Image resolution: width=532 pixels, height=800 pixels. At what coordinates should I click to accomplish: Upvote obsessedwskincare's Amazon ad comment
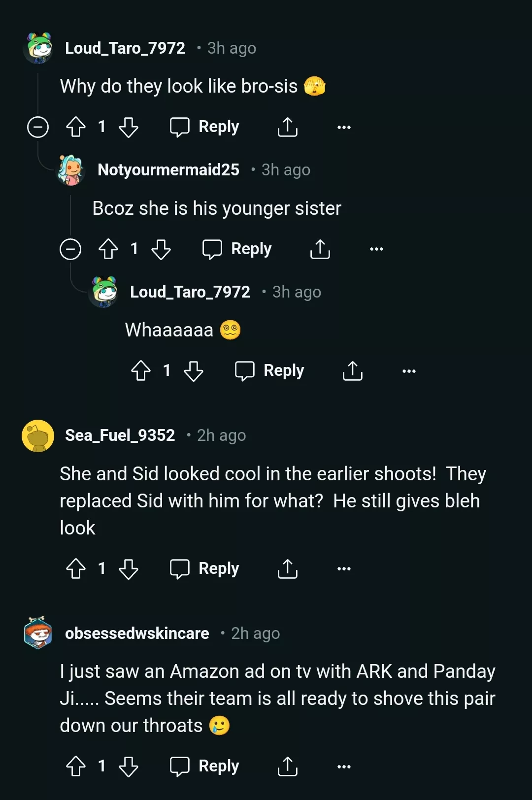pos(75,767)
